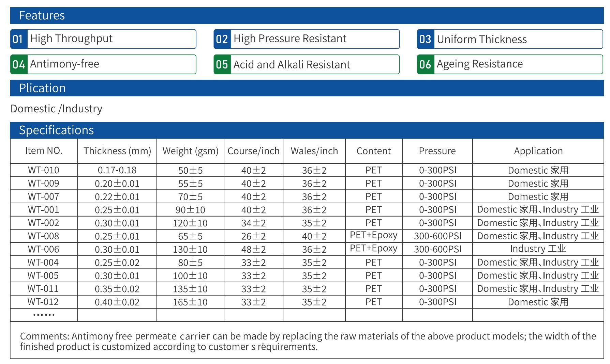Click the Pressure column header
Viewport: 610px width, 364px height.
437,151
